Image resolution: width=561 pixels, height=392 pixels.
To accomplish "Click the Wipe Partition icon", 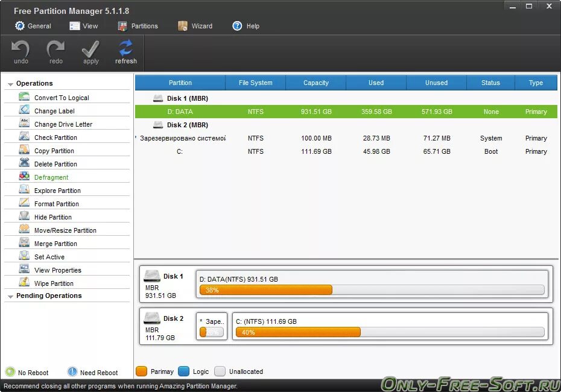I will tap(24, 282).
